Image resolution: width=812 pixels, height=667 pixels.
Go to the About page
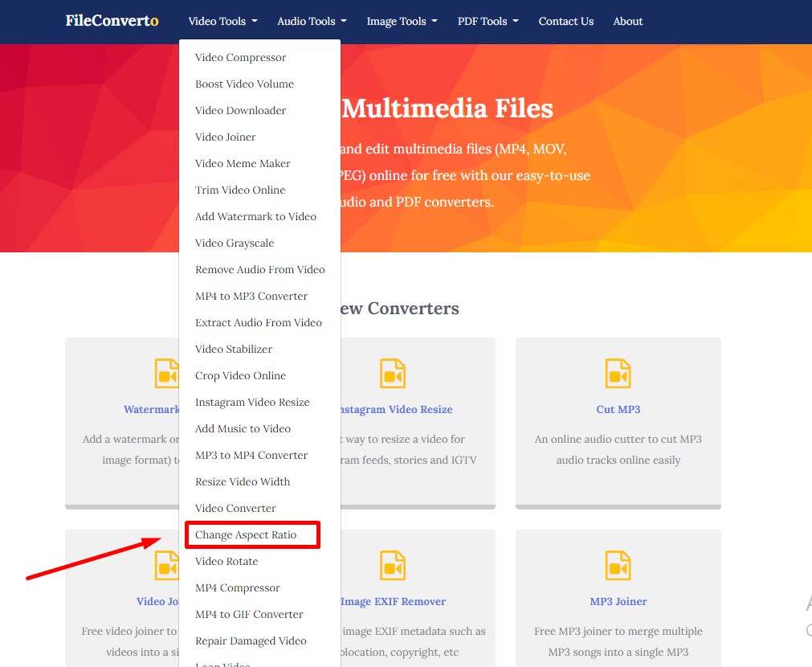click(627, 22)
